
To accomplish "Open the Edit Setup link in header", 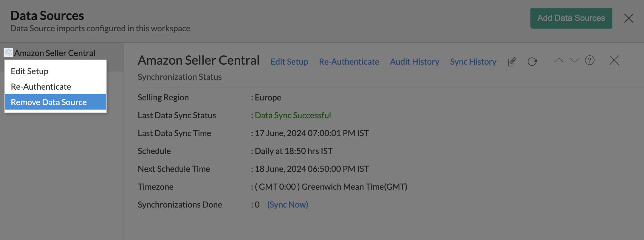I will coord(289,62).
